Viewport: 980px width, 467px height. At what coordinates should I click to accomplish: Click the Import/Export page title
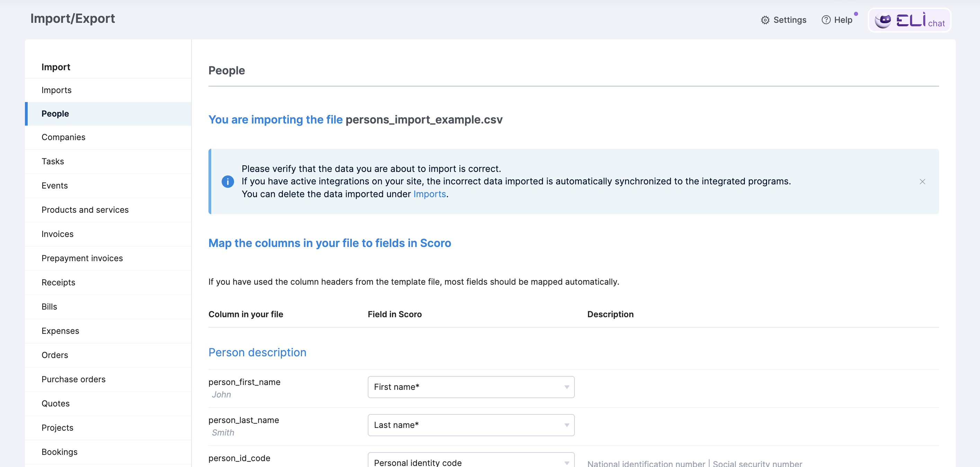click(x=73, y=18)
